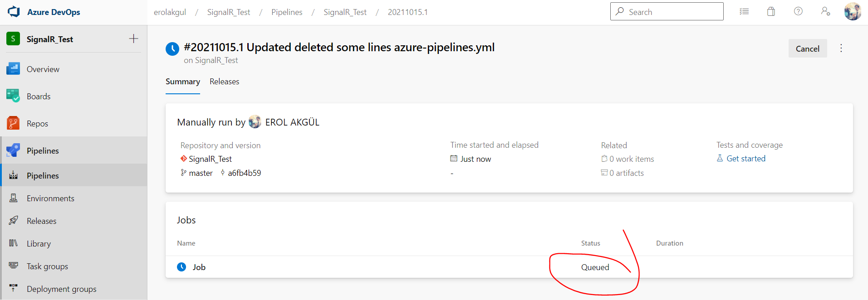Open Repos from the sidebar
This screenshot has height=300, width=868.
[37, 124]
